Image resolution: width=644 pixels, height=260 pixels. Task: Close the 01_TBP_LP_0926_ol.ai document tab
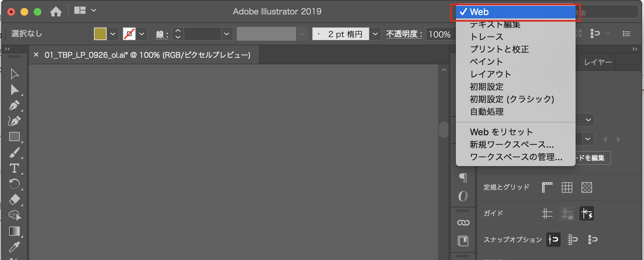tap(36, 55)
